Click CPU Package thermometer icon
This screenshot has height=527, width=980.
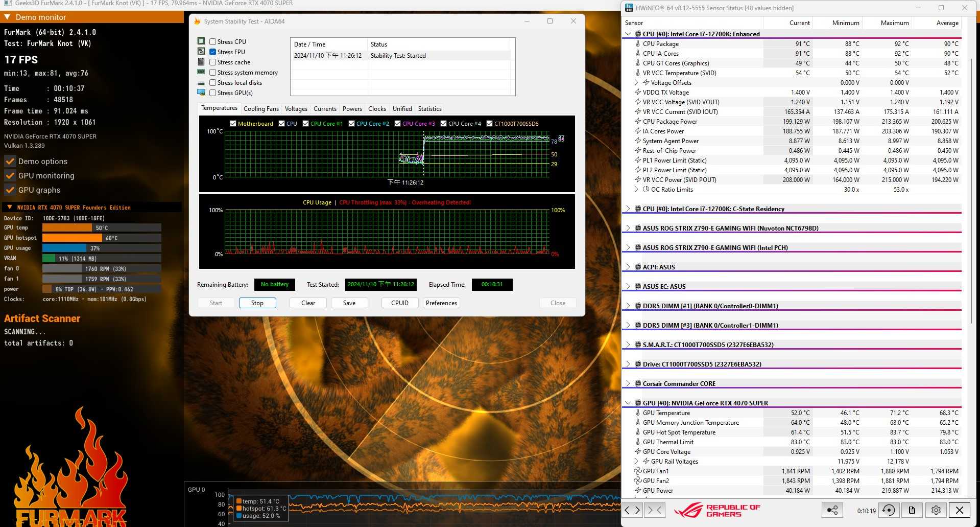pos(638,43)
